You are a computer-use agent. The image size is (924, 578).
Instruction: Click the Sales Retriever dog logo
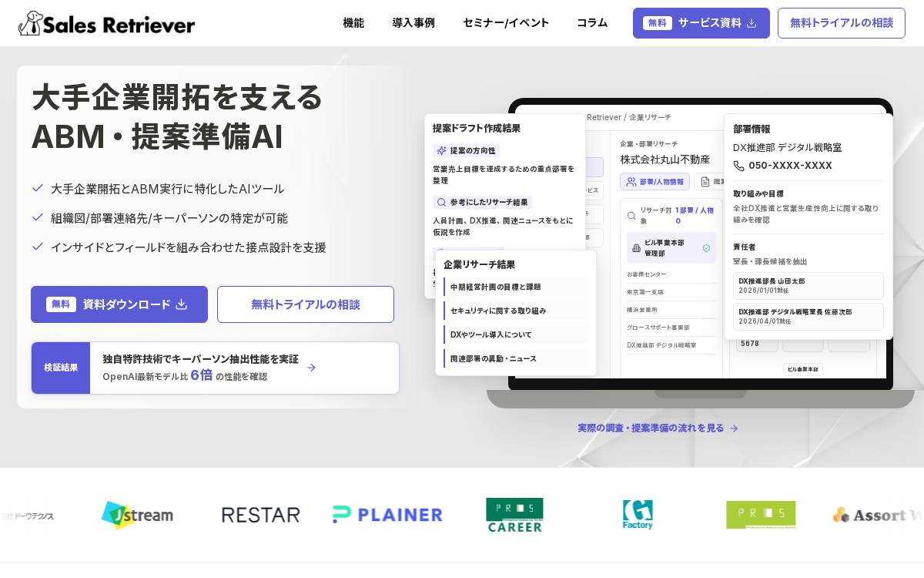[106, 23]
